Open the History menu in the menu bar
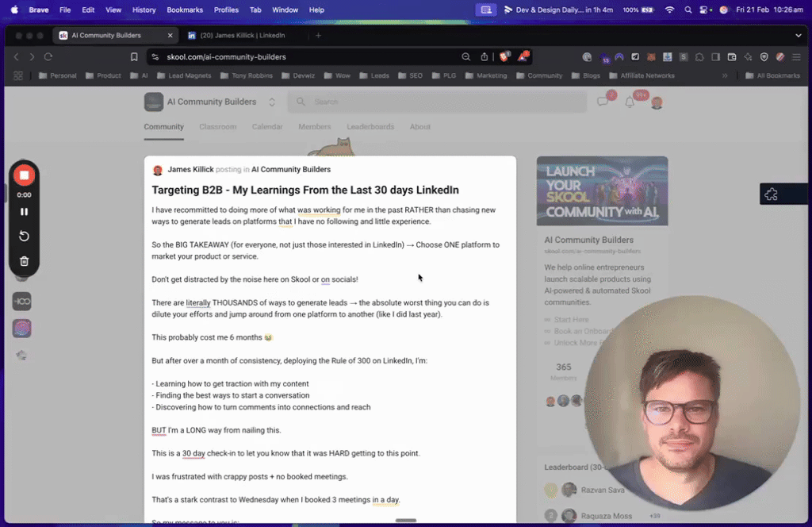This screenshot has width=812, height=527. pyautogui.click(x=144, y=10)
